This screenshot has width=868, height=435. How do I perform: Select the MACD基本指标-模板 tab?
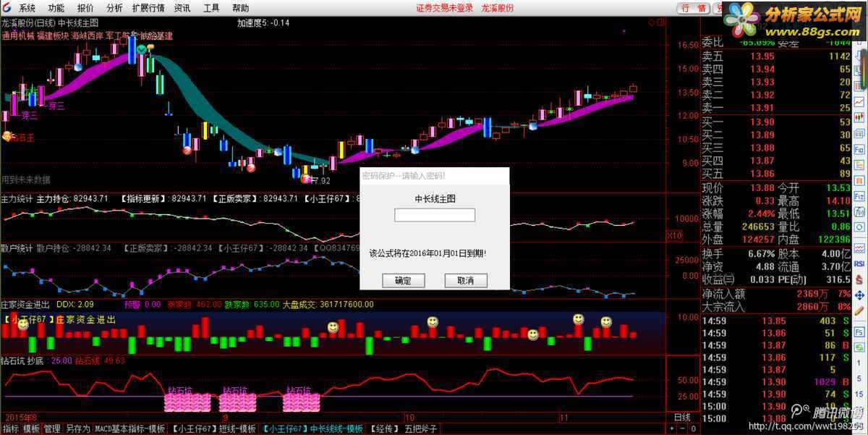[x=129, y=428]
